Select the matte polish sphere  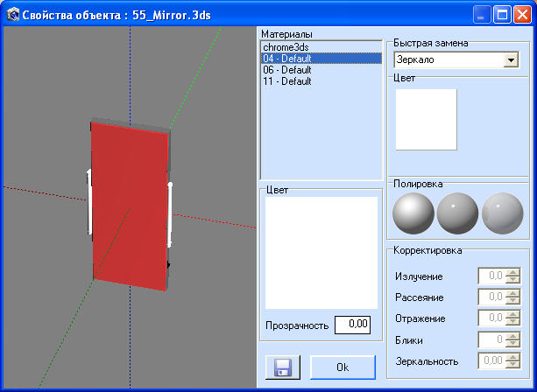click(x=413, y=213)
